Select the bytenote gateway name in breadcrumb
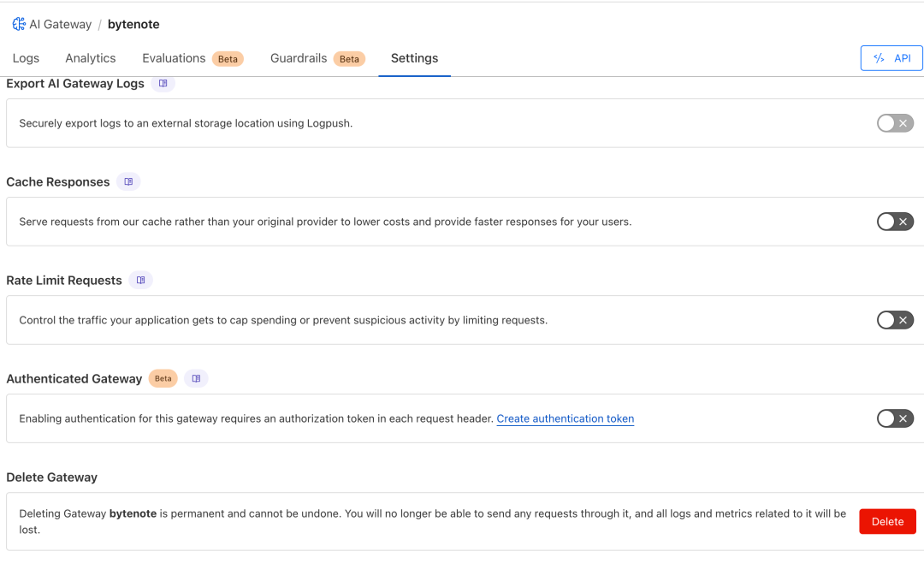This screenshot has width=924, height=563. pos(133,24)
